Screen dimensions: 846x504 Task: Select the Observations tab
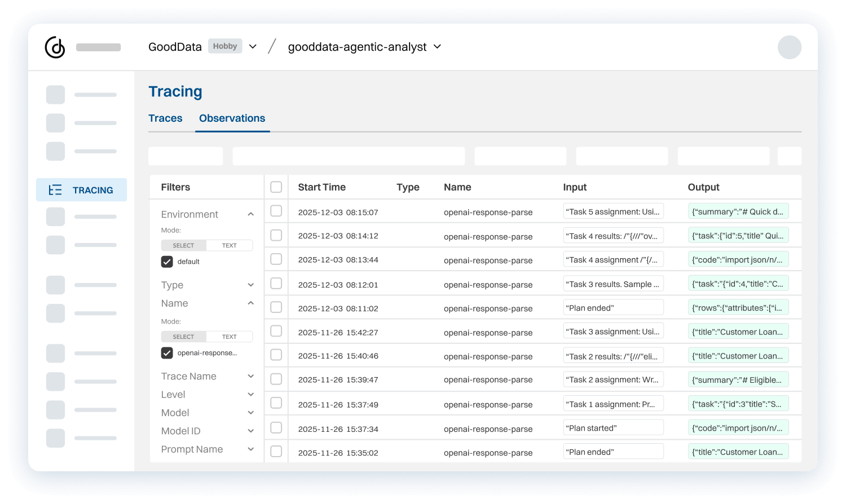coord(232,118)
